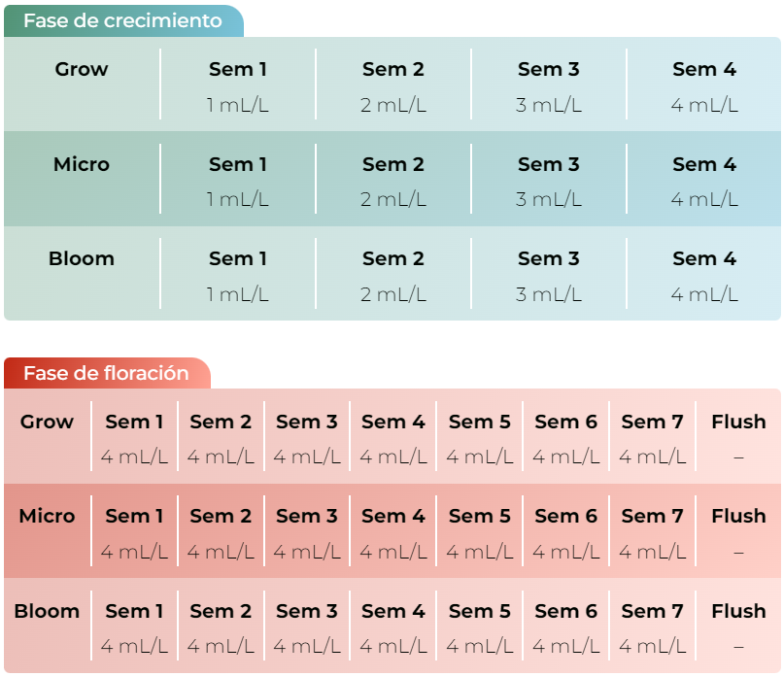The image size is (784, 677).
Task: Select the Fase de crecimiento tab header
Action: coord(123,21)
